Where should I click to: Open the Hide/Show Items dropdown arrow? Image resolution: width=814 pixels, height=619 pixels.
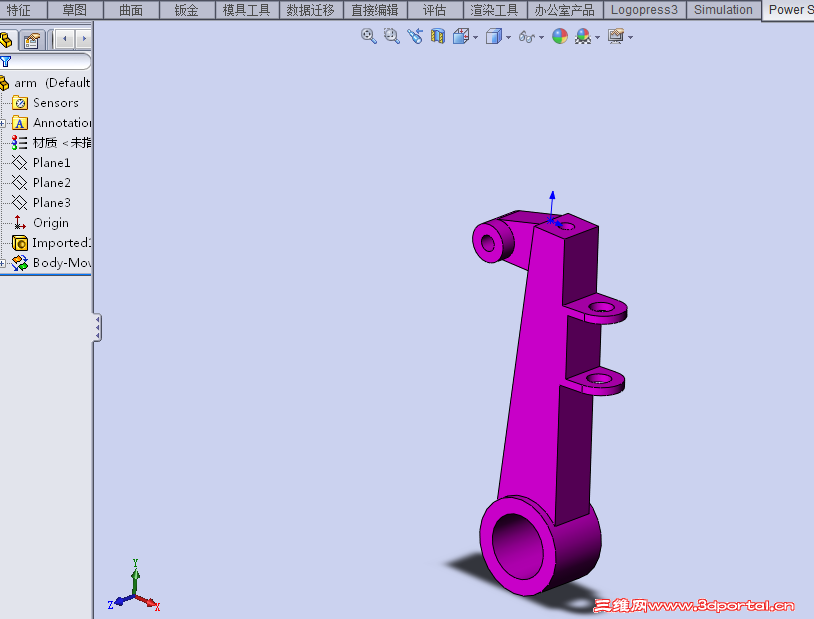coord(541,37)
